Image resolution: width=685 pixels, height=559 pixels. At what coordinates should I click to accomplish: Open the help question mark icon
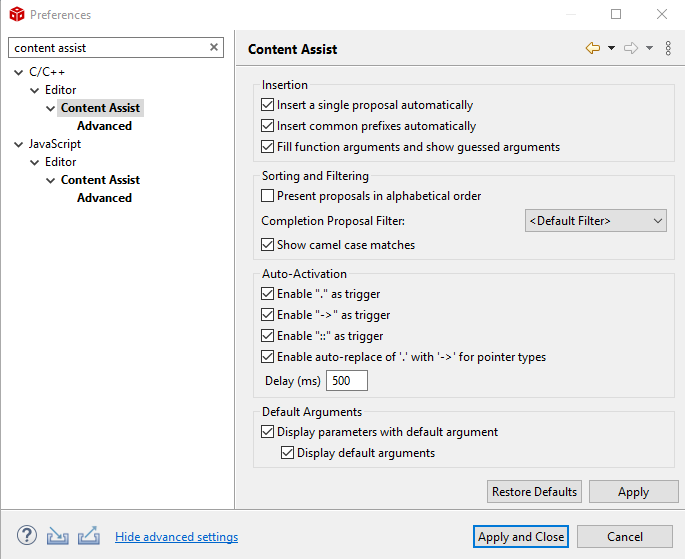click(x=27, y=536)
